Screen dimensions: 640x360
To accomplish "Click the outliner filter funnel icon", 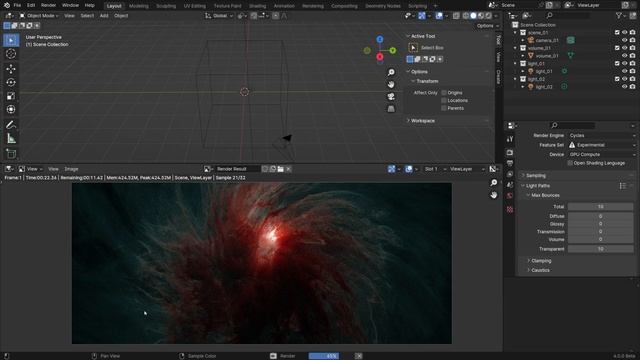I will click(x=619, y=16).
